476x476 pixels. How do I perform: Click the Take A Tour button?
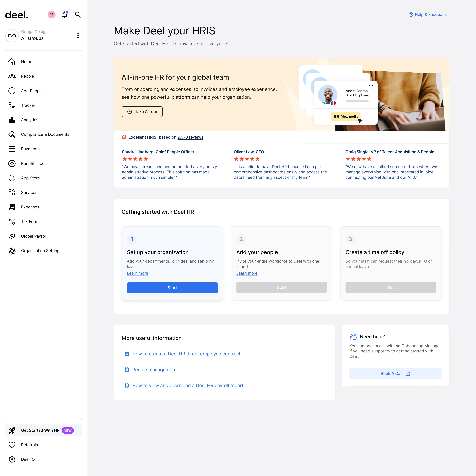pyautogui.click(x=142, y=112)
